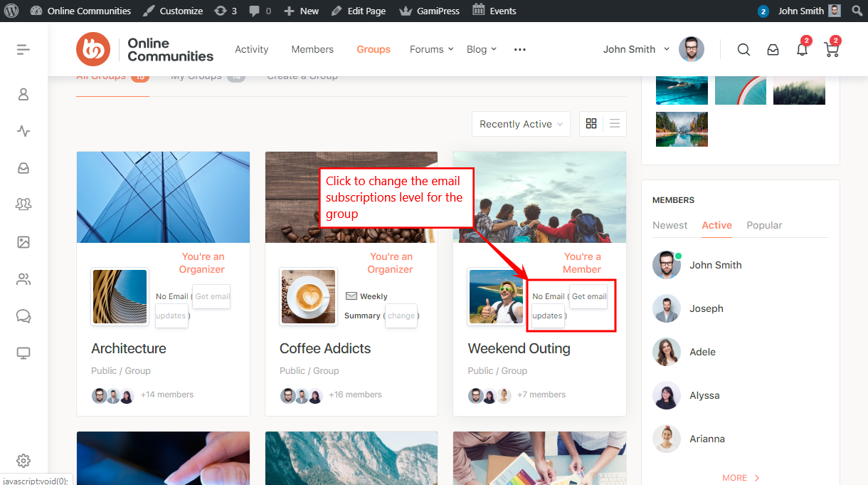Click the settings gear at sidebar bottom
The width and height of the screenshot is (868, 485).
click(23, 461)
